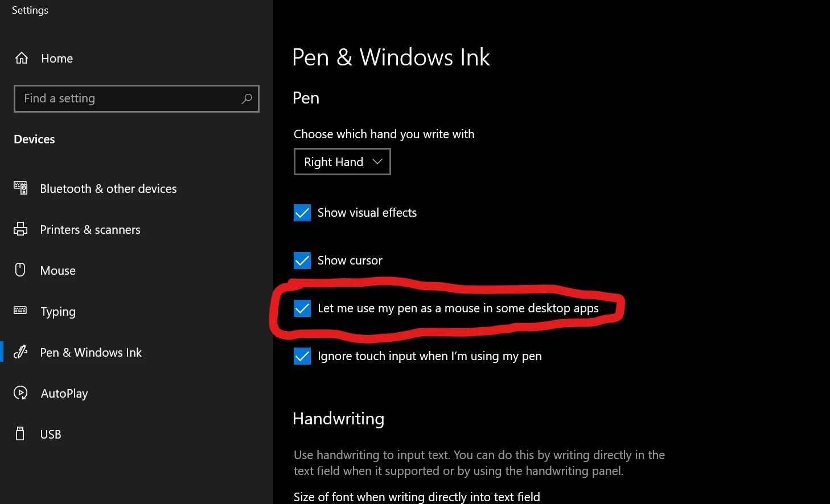Screen dimensions: 830x504
Task: Click the Bluetooth & other devices icon
Action: pyautogui.click(x=20, y=188)
